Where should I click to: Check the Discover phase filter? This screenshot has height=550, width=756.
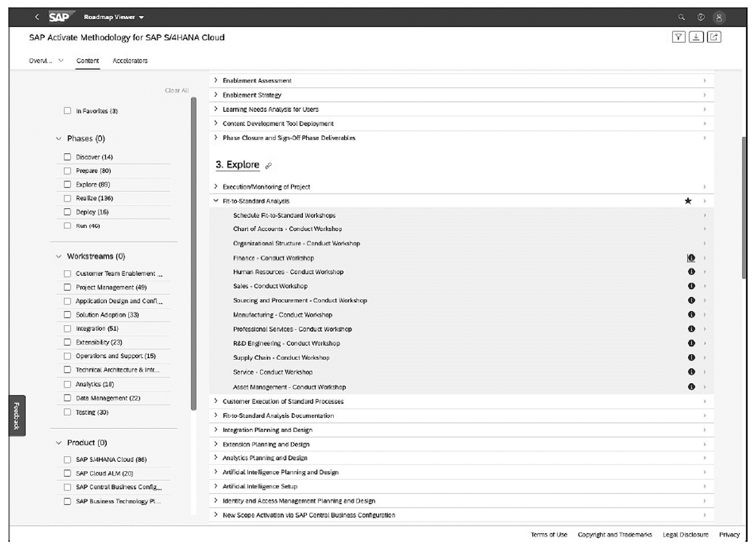[67, 157]
